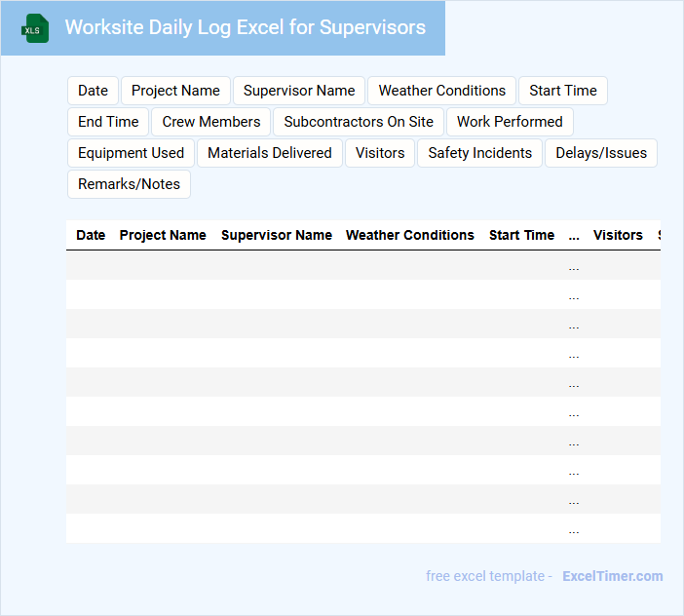Select the Remarks/Notes tag
This screenshot has width=684, height=616.
pyautogui.click(x=129, y=184)
